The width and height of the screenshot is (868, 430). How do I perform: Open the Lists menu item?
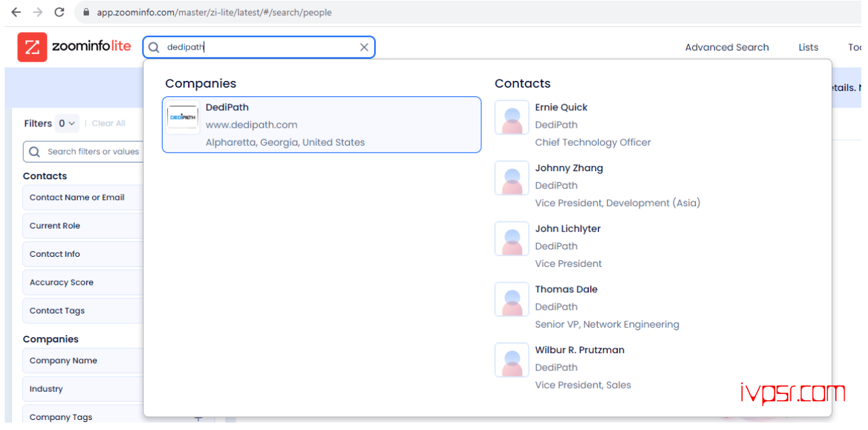[808, 47]
